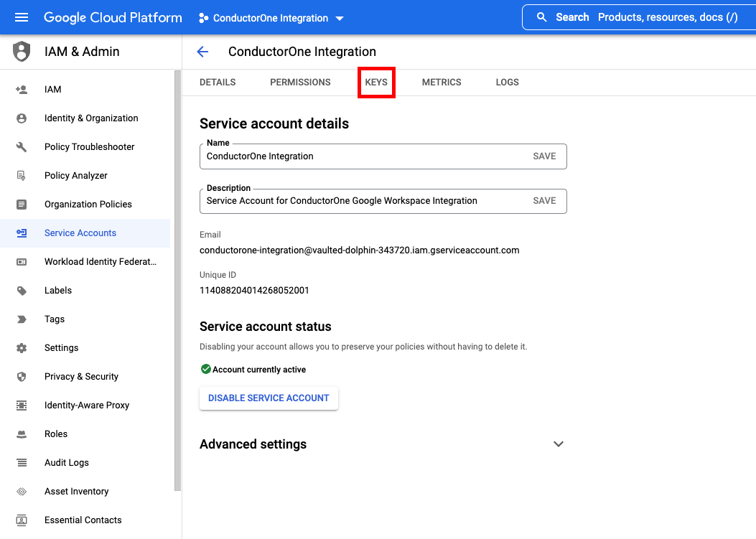Open the Policy Troubleshooter tool

coord(90,146)
